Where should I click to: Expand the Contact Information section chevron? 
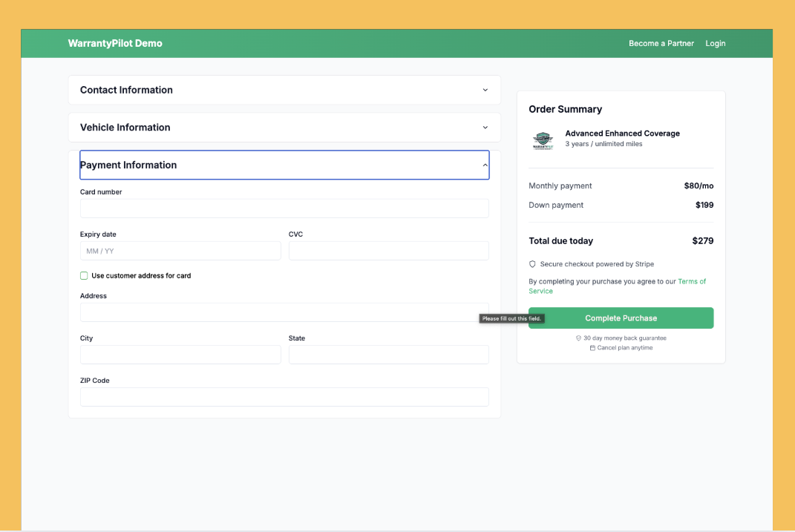tap(485, 90)
